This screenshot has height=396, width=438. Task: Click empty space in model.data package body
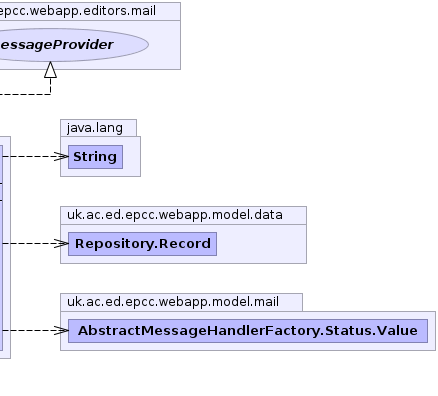point(261,244)
